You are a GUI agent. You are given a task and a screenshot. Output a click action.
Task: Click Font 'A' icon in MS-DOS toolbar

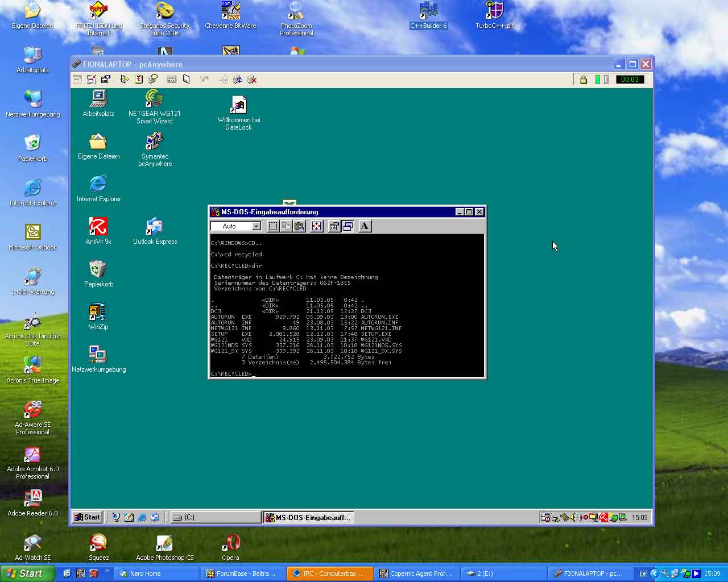(x=365, y=226)
